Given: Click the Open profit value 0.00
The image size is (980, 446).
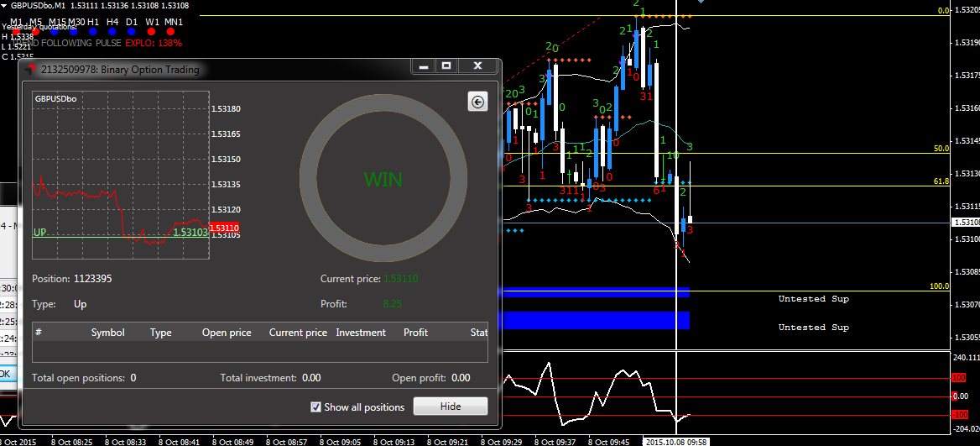Looking at the screenshot, I should [x=461, y=378].
